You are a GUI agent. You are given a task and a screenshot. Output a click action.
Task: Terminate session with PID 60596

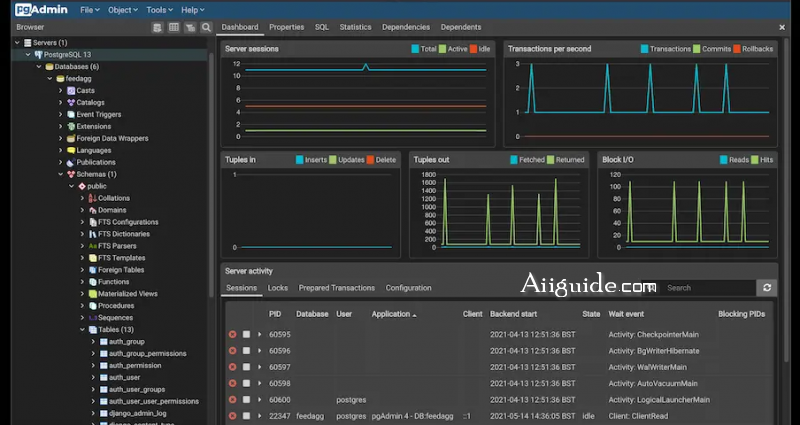coord(233,351)
